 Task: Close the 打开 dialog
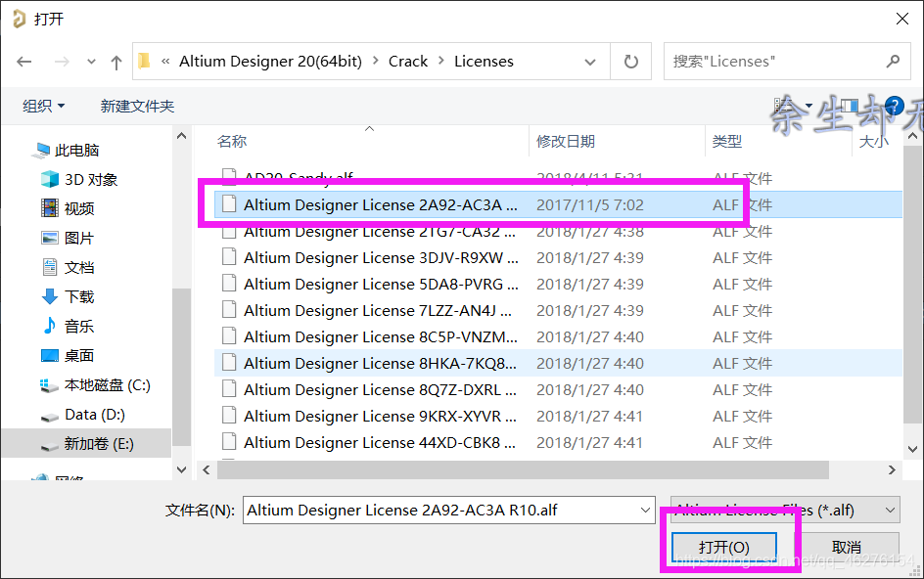point(902,19)
